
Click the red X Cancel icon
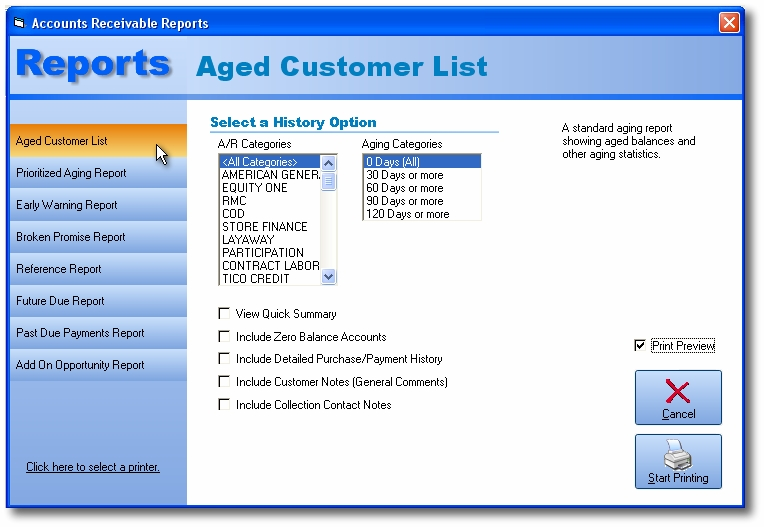tap(677, 390)
